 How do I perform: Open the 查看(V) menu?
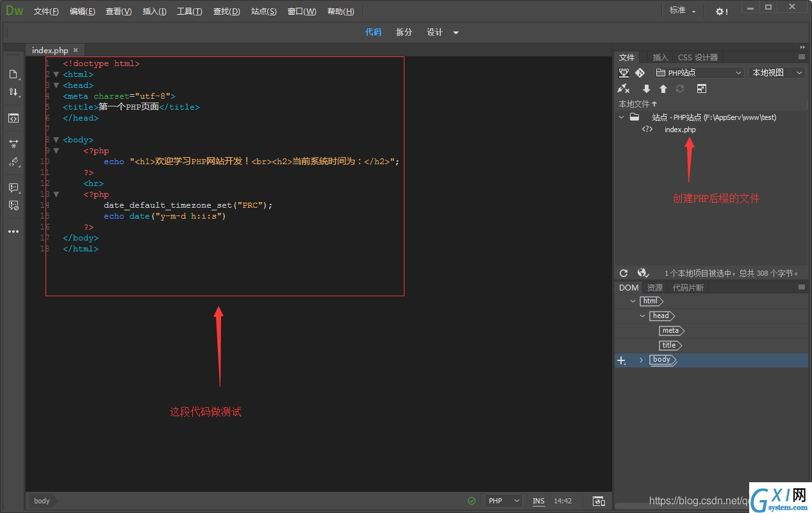tap(119, 12)
